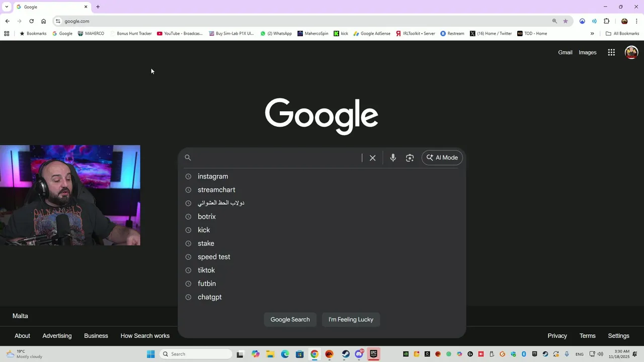
Task: Open the Home / Twitter bookmark
Action: (x=491, y=34)
